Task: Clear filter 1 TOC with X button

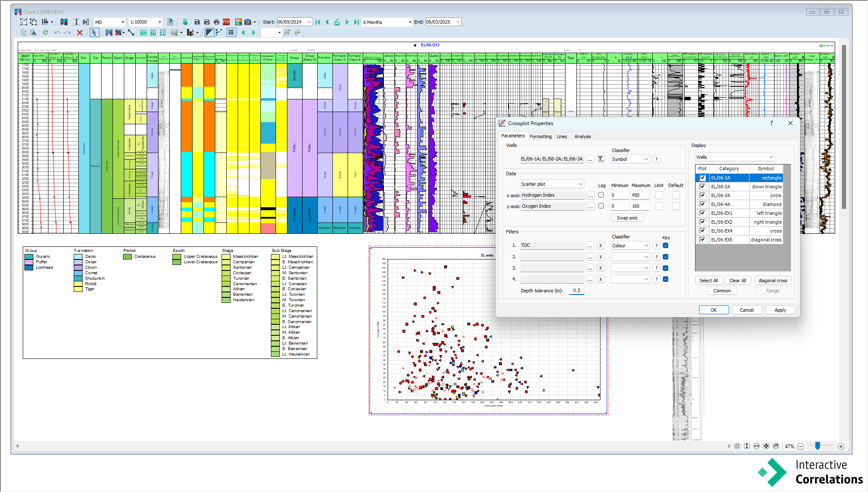Action: coord(601,246)
